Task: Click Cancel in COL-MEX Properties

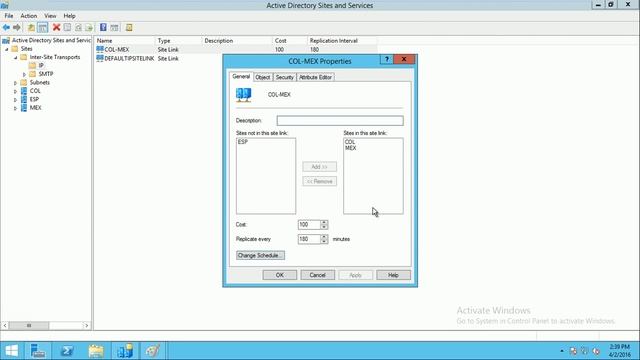Action: (318, 275)
